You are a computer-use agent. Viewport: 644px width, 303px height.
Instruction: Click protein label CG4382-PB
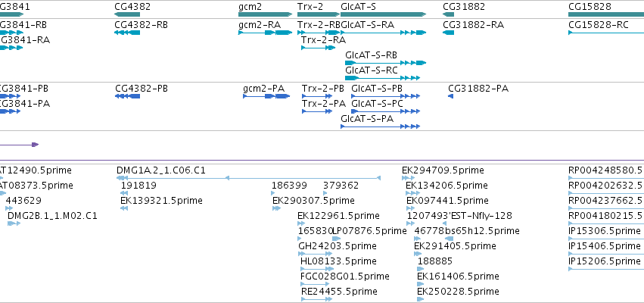click(142, 89)
